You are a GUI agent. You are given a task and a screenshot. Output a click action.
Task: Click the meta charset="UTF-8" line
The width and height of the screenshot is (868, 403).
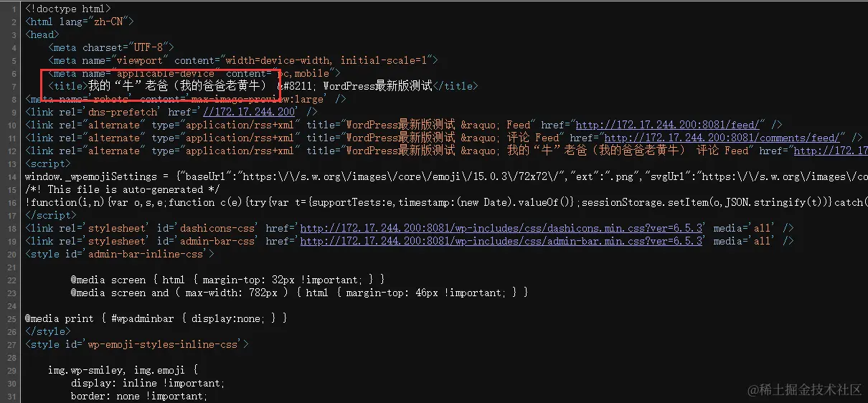point(111,47)
